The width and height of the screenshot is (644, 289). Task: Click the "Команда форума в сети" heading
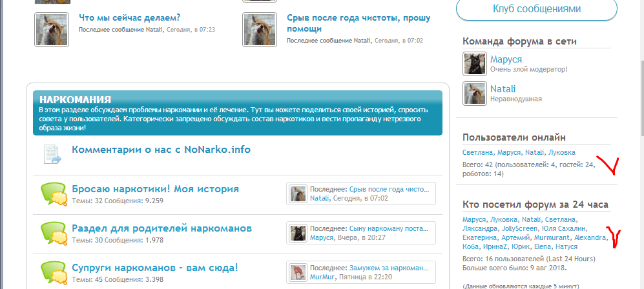point(519,41)
